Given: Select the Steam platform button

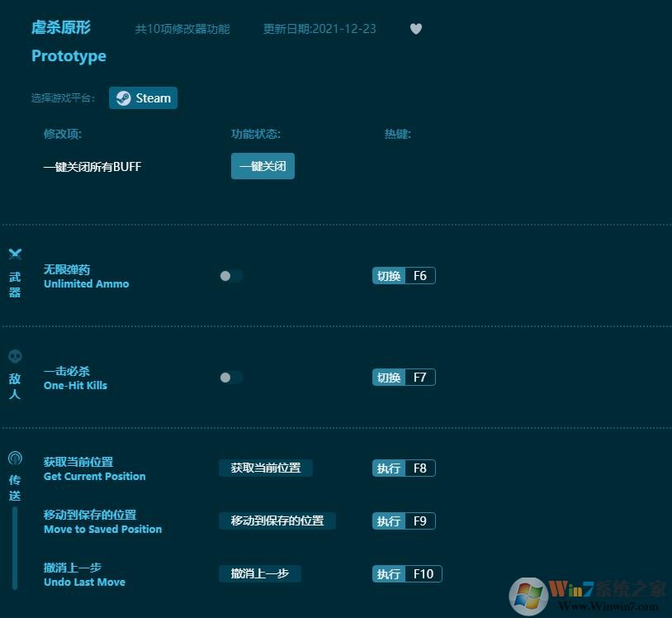Looking at the screenshot, I should tap(143, 97).
